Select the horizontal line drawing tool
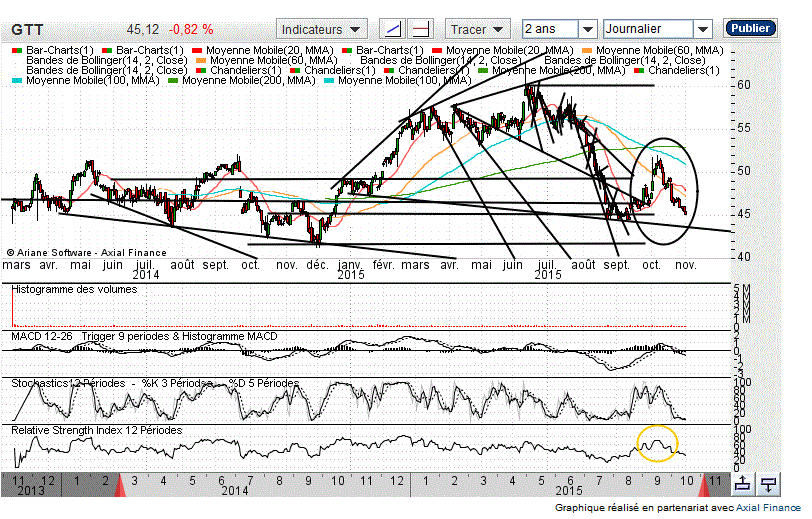Image resolution: width=812 pixels, height=519 pixels. click(422, 29)
